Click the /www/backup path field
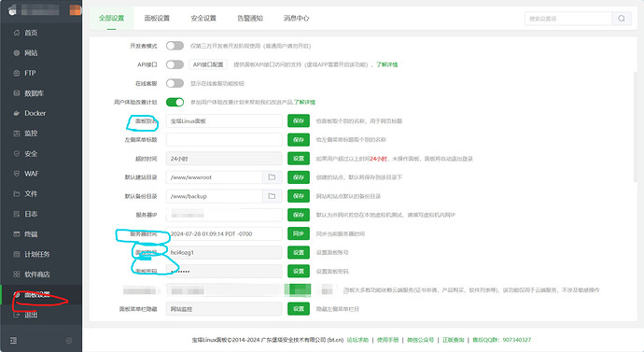 215,196
